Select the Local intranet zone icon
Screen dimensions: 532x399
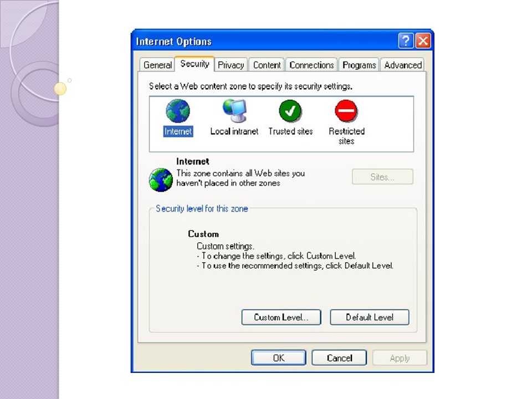click(234, 111)
